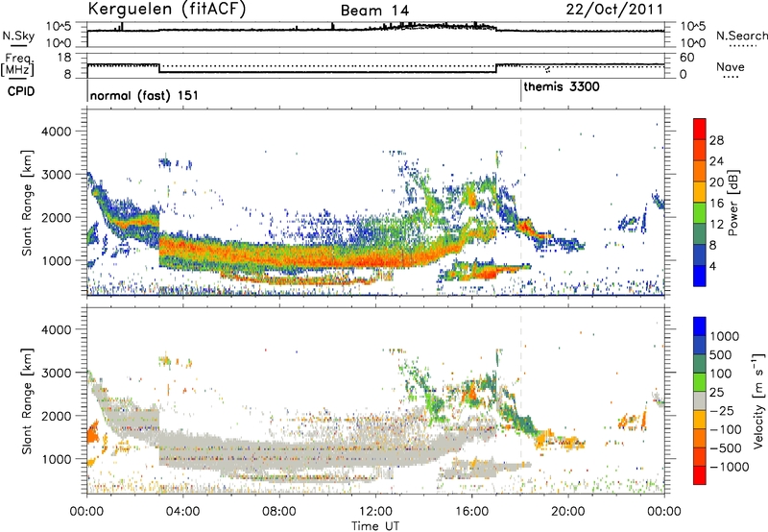The height and width of the screenshot is (532, 768).
Task: Click the date '22/Oct/2011'
Action: pyautogui.click(x=614, y=10)
